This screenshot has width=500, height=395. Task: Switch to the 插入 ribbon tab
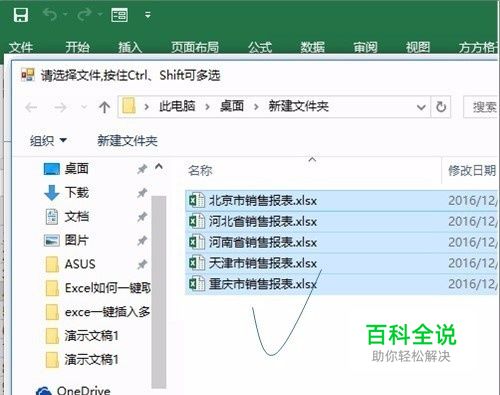(x=130, y=47)
